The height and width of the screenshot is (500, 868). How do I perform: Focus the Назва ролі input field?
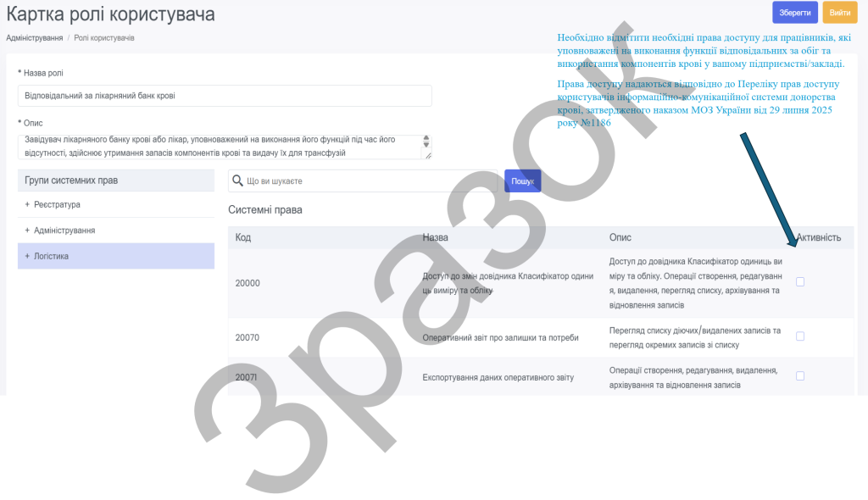(x=225, y=96)
